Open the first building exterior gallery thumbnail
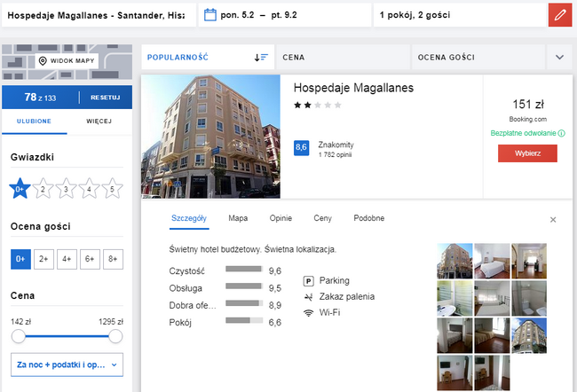Screen dimensions: 577x392 pos(454,261)
